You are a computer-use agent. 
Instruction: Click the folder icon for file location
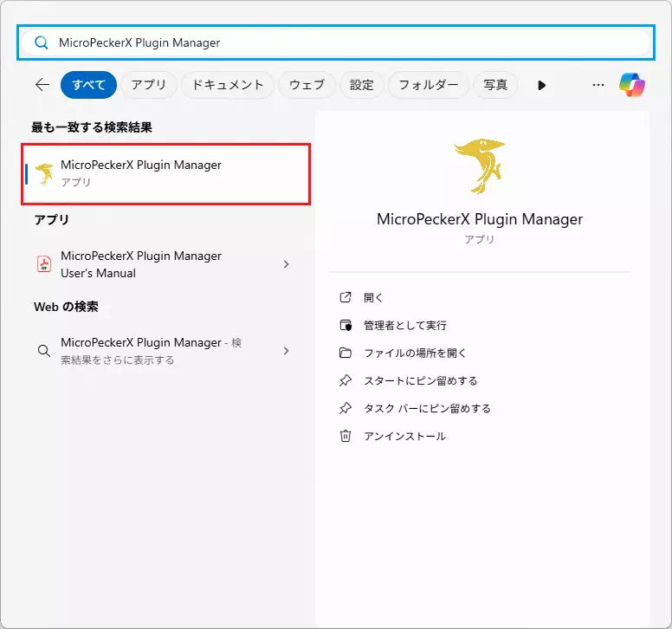click(x=346, y=353)
